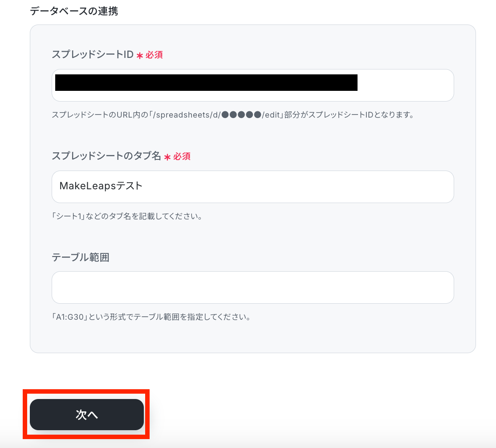The width and height of the screenshot is (496, 448).
Task: Click the「A1:G30」table range hint text
Action: click(x=151, y=317)
